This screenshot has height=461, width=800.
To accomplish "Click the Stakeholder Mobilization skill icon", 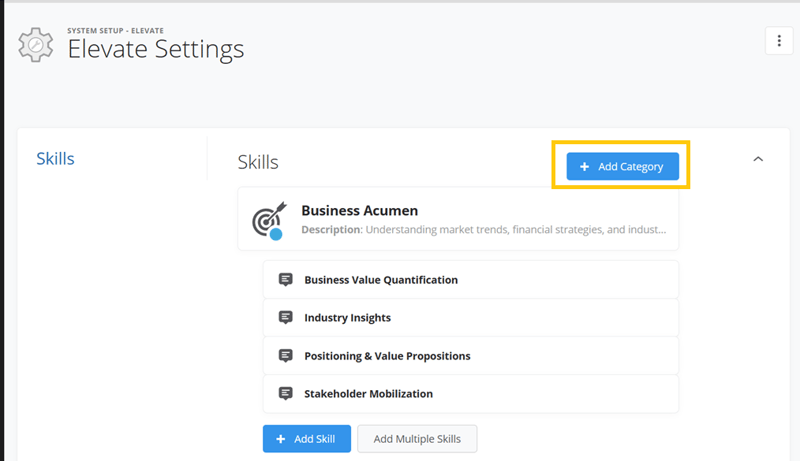I will click(286, 393).
